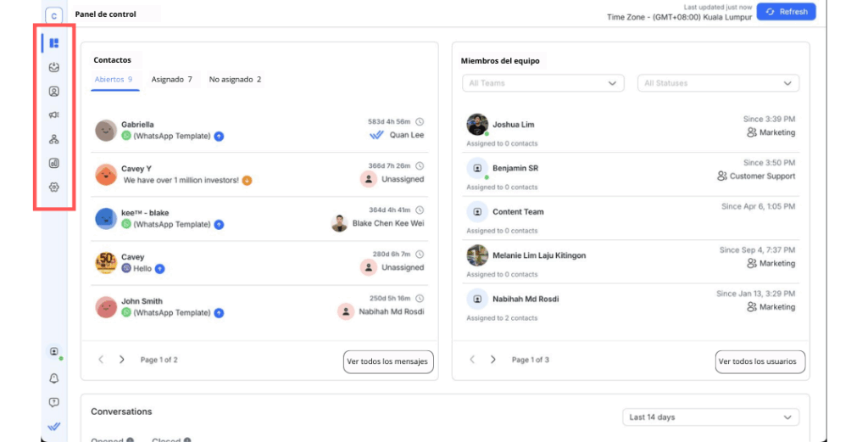Image resolution: width=868 pixels, height=442 pixels.
Task: Click the double-checkmark logo in sidebar bottom
Action: [53, 427]
